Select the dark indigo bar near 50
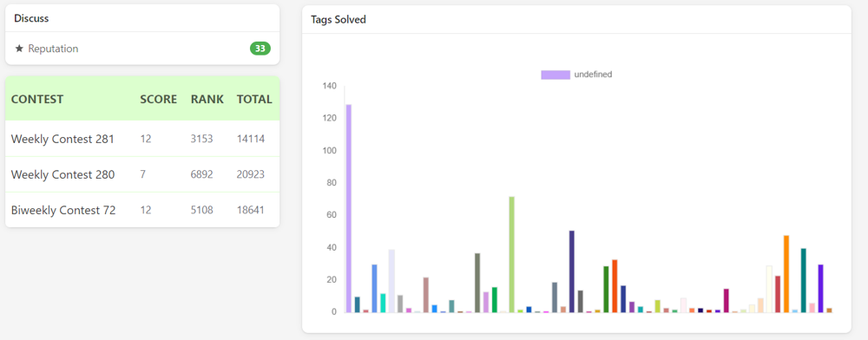This screenshot has height=340, width=868. pos(572,271)
